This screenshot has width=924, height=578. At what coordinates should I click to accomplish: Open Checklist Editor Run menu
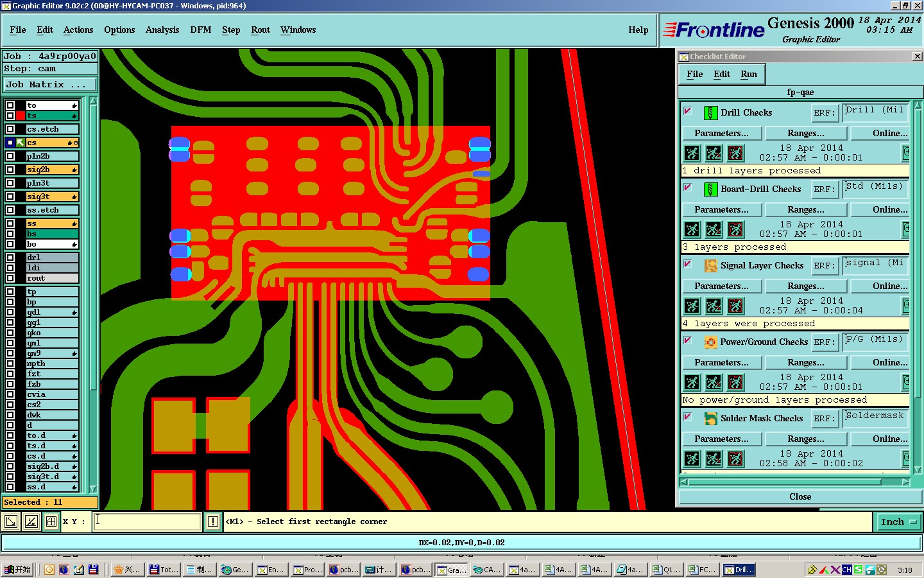click(x=749, y=74)
